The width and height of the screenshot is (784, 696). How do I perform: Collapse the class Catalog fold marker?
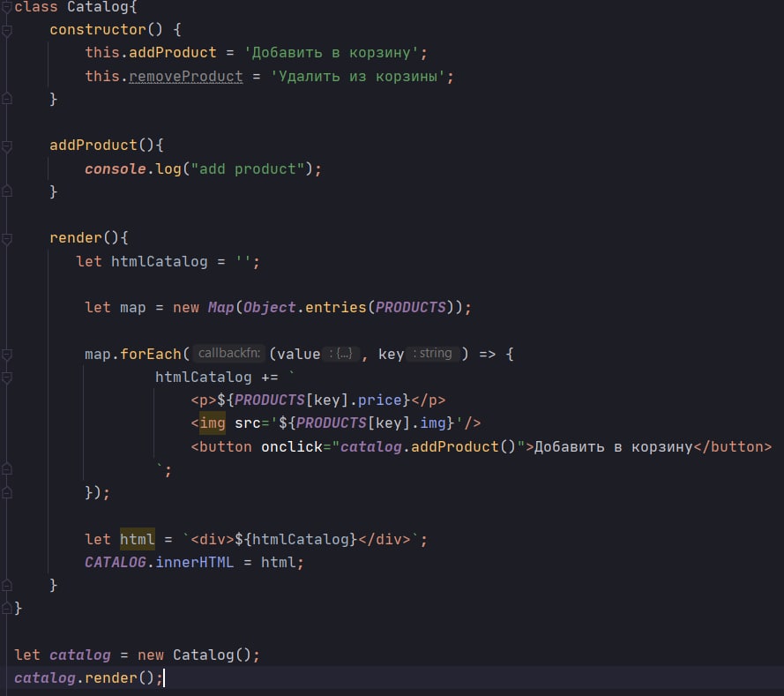click(x=6, y=7)
